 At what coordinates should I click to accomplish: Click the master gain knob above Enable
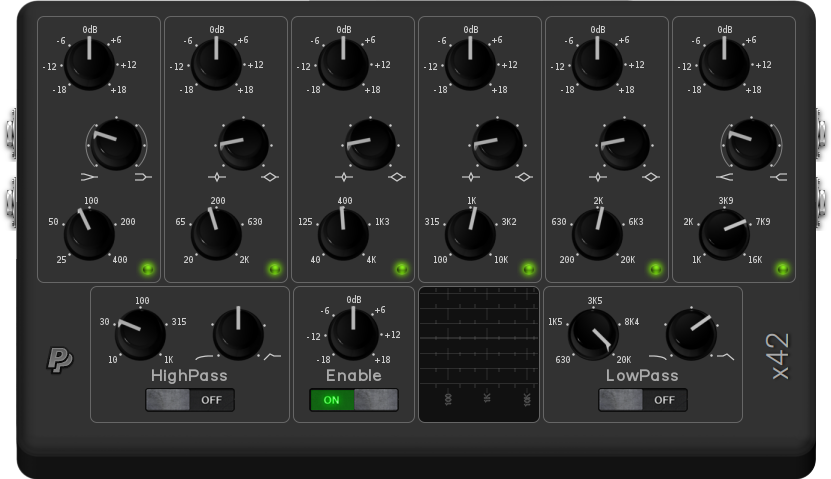353,335
